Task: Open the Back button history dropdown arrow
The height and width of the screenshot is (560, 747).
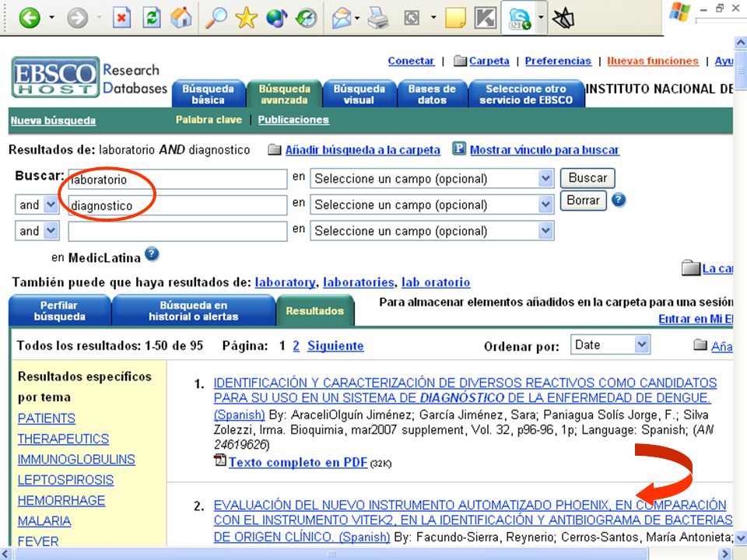Action: [x=51, y=18]
